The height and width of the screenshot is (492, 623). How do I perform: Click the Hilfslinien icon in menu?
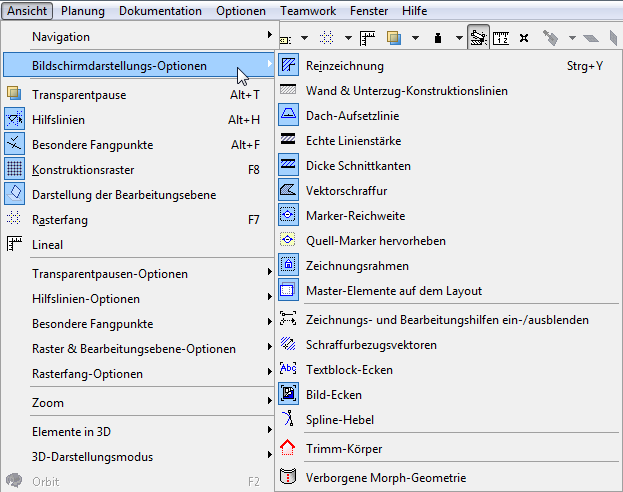pyautogui.click(x=14, y=119)
